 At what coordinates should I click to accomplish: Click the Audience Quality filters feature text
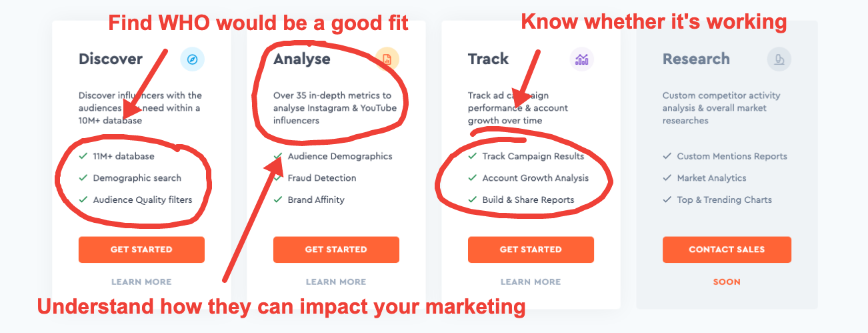coord(143,200)
